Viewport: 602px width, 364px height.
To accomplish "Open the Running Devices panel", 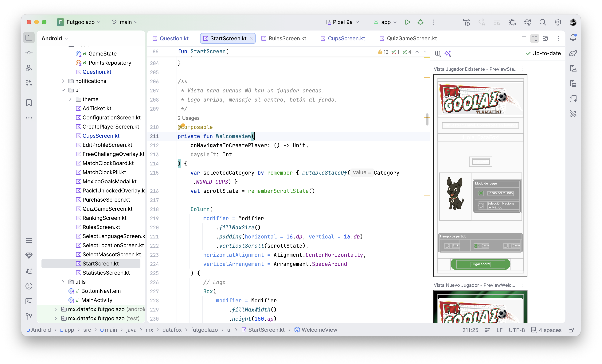I will click(x=573, y=83).
